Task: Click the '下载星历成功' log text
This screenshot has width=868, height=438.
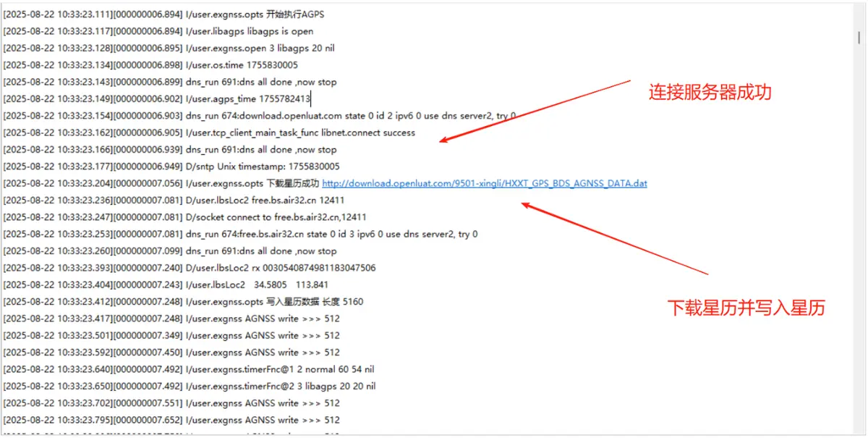Action: [x=293, y=183]
